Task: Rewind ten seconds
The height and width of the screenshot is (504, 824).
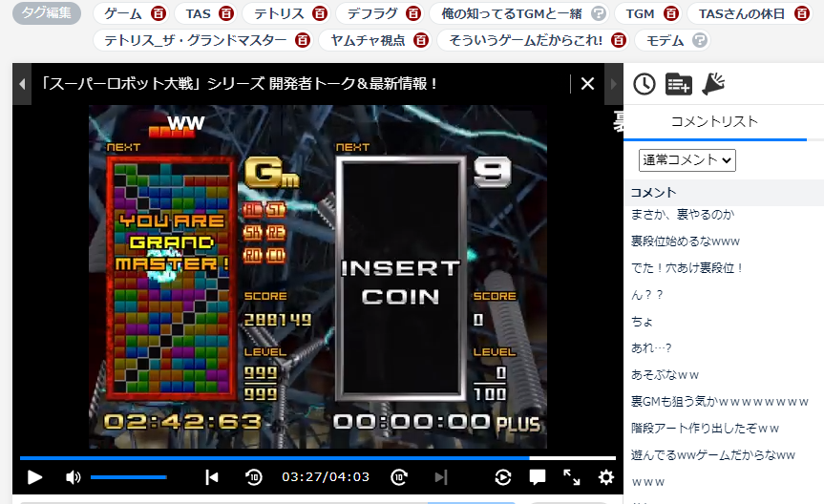Action: pos(254,477)
